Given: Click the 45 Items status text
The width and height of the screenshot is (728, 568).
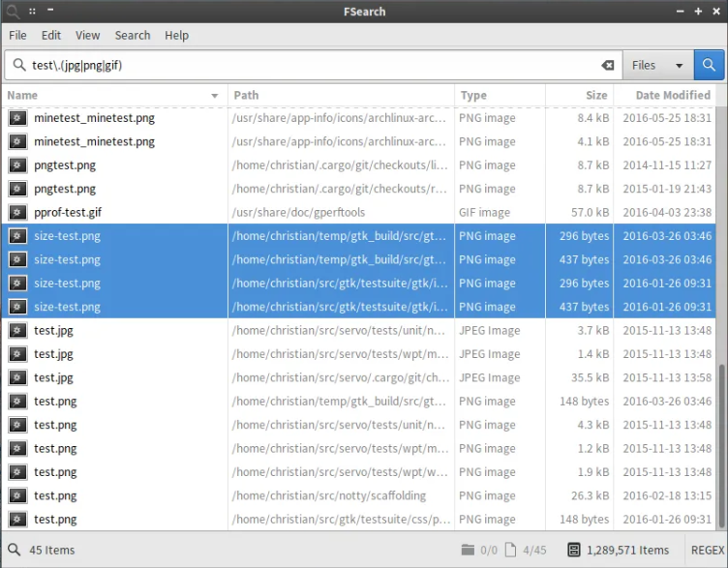Looking at the screenshot, I should pyautogui.click(x=52, y=550).
